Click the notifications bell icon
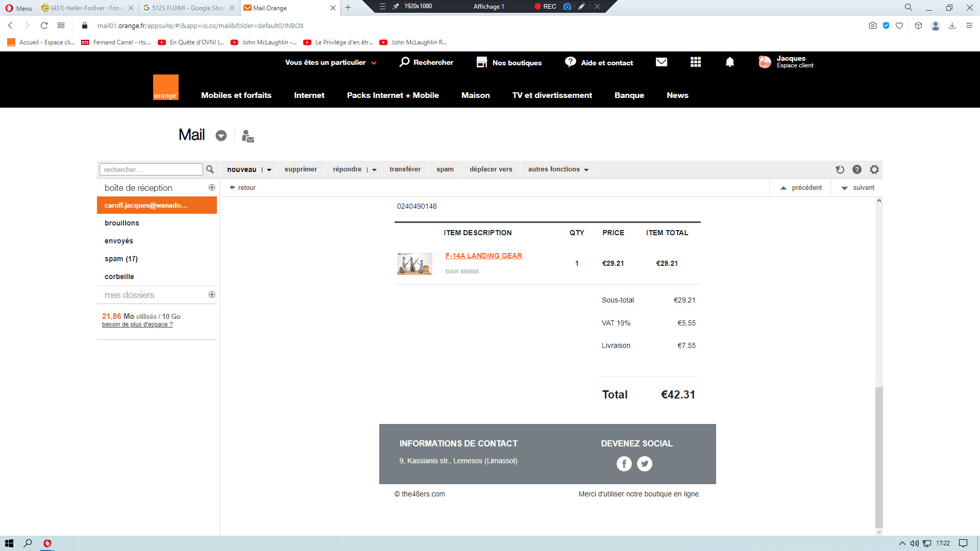Screen dimensions: 980x551 730,62
